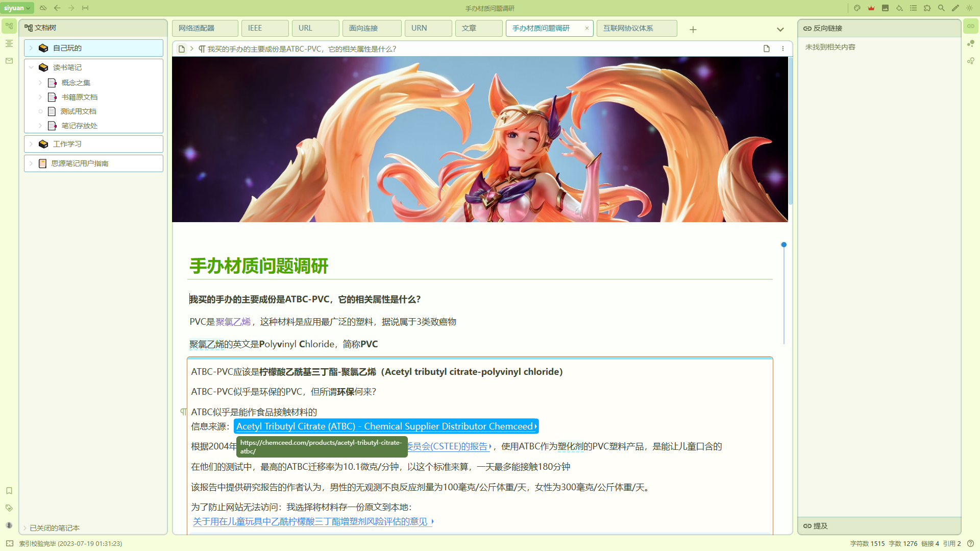
Task: Click the 聚氯乙烯 purple link
Action: click(x=233, y=322)
